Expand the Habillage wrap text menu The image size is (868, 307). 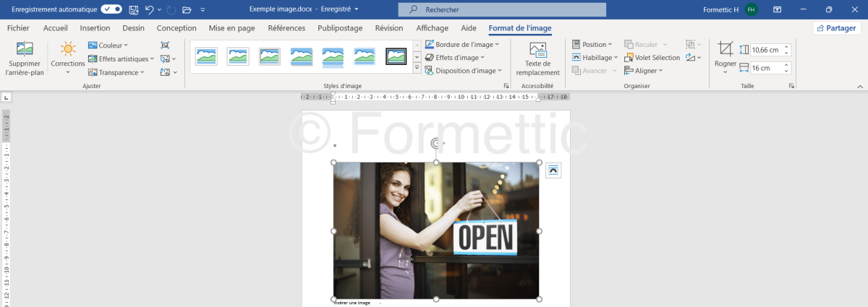(x=595, y=58)
